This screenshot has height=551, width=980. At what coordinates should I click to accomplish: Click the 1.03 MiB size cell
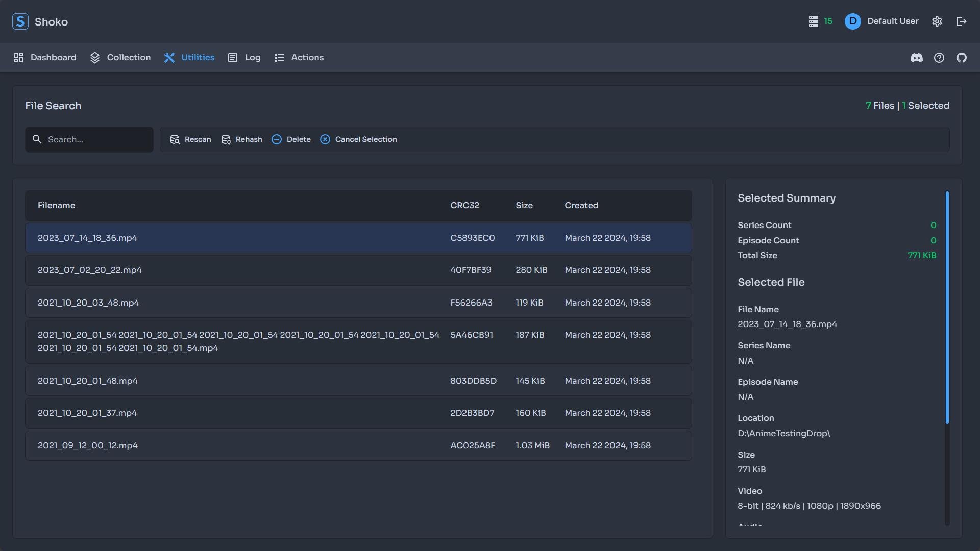pyautogui.click(x=532, y=446)
